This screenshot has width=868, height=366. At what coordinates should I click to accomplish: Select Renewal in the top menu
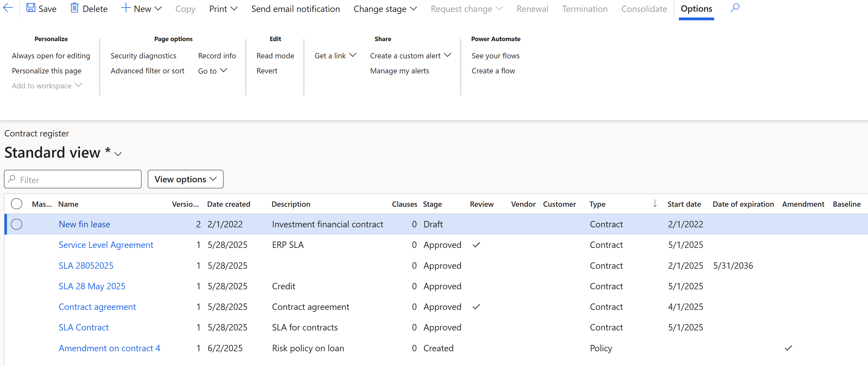(x=532, y=9)
